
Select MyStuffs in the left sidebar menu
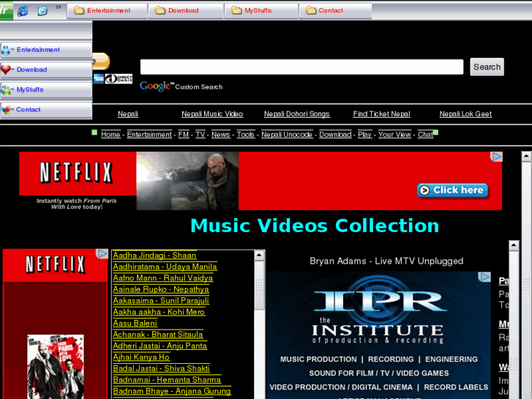[46, 90]
